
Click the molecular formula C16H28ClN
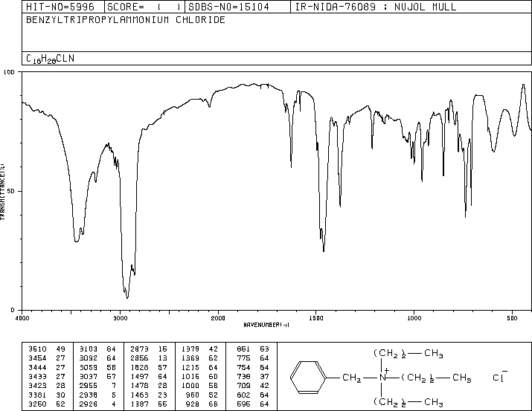[50, 59]
